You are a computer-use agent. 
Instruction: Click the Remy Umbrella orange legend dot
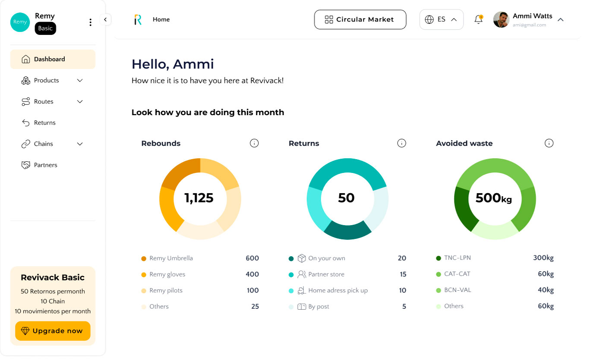[144, 258]
